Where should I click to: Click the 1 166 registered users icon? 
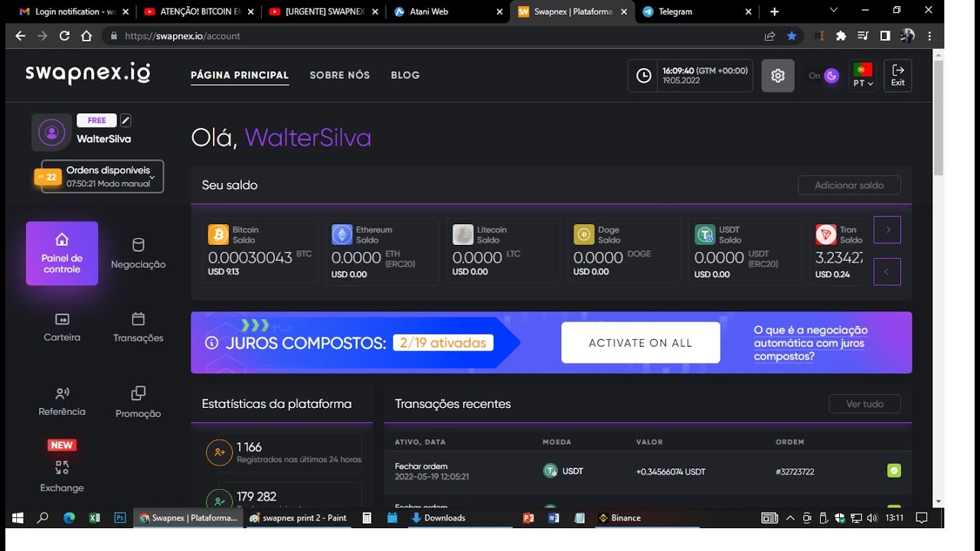point(220,452)
